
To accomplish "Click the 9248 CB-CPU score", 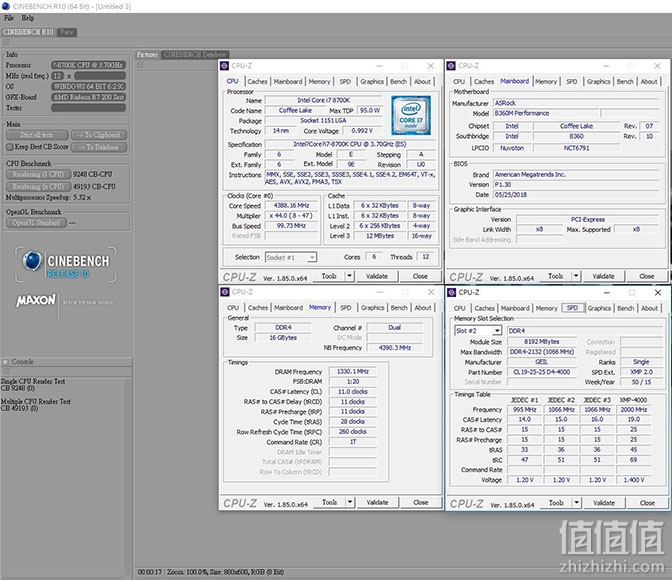I will pyautogui.click(x=93, y=174).
